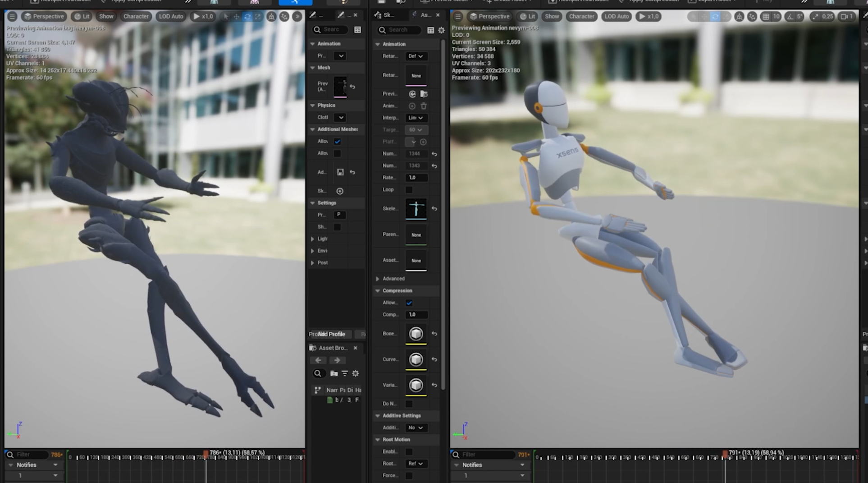The width and height of the screenshot is (868, 483).
Task: Collapse the Physics section in preview settings
Action: point(313,106)
